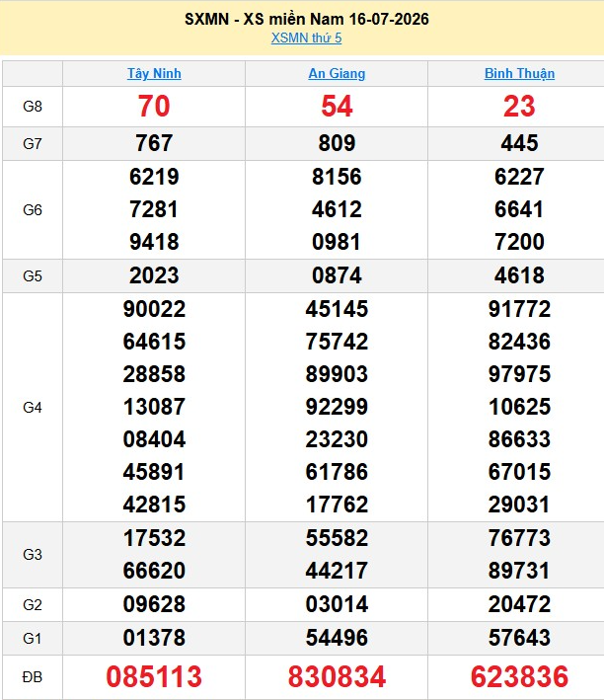Click the G4 row label

pyautogui.click(x=33, y=407)
